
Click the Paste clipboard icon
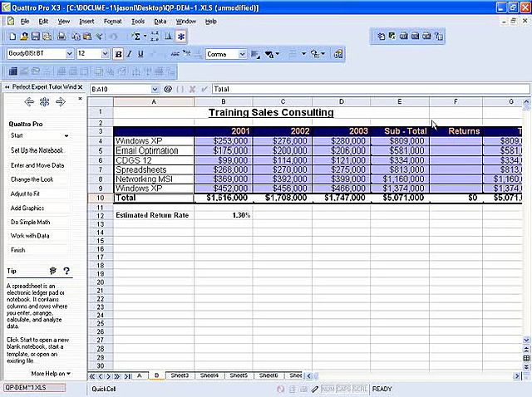click(x=87, y=37)
